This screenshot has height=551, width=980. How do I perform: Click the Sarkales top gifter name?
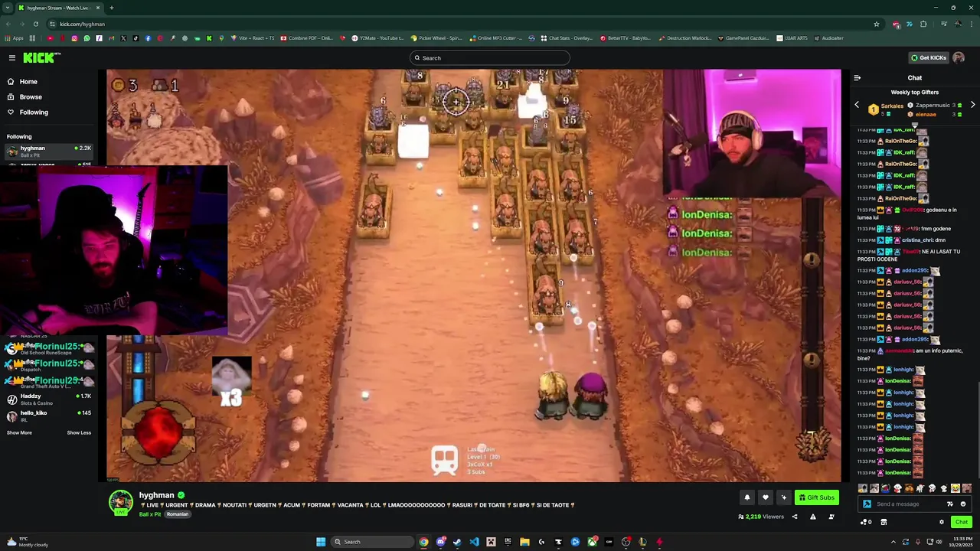[x=892, y=106]
